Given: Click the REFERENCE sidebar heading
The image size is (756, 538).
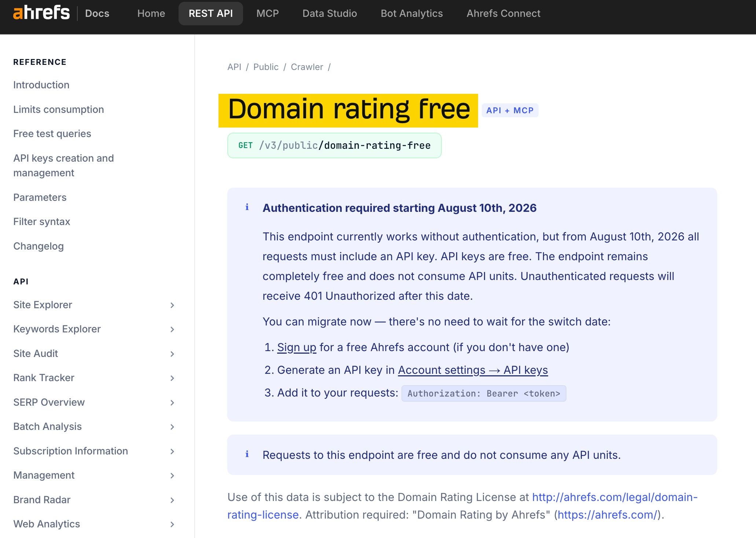Looking at the screenshot, I should (40, 62).
